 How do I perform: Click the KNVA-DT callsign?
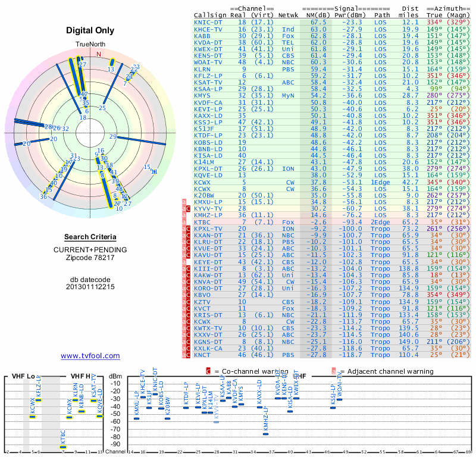coord(208,282)
